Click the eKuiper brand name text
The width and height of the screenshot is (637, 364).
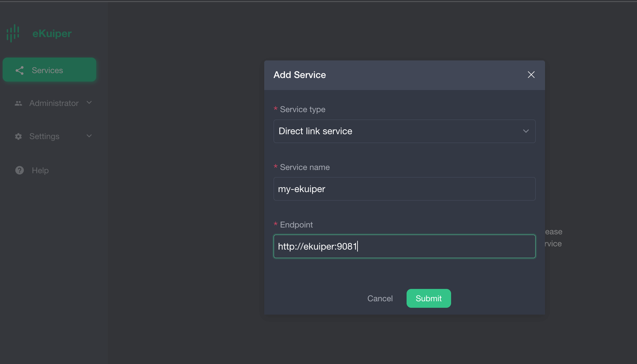click(52, 33)
